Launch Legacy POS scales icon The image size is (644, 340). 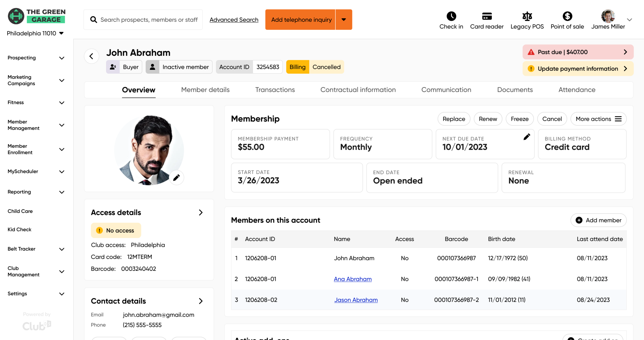click(527, 16)
